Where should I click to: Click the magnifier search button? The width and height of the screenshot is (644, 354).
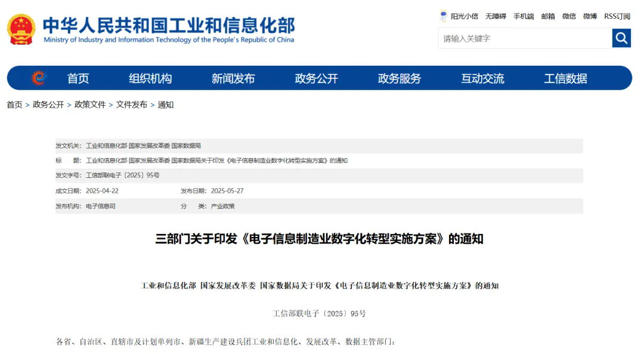[621, 38]
